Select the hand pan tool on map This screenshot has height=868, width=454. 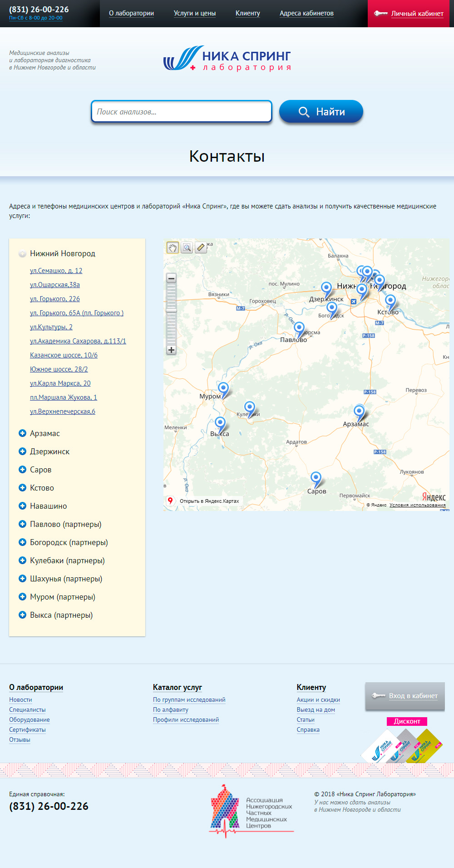click(173, 248)
